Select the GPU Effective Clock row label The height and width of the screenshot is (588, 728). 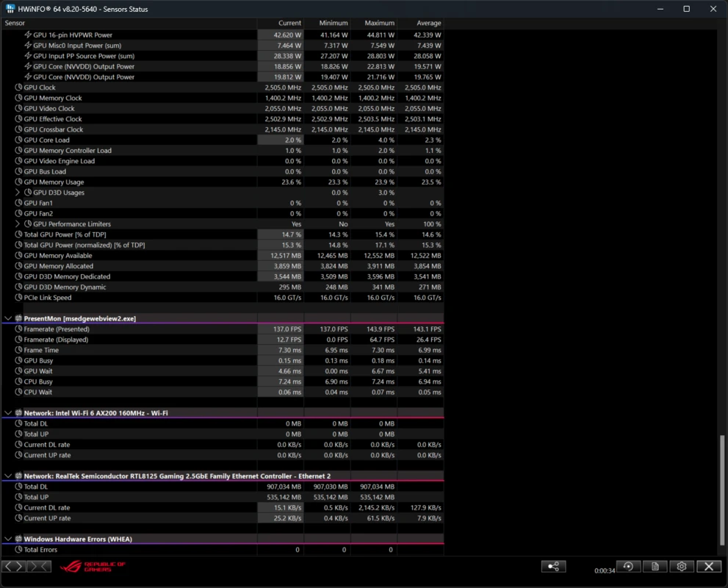pos(53,119)
